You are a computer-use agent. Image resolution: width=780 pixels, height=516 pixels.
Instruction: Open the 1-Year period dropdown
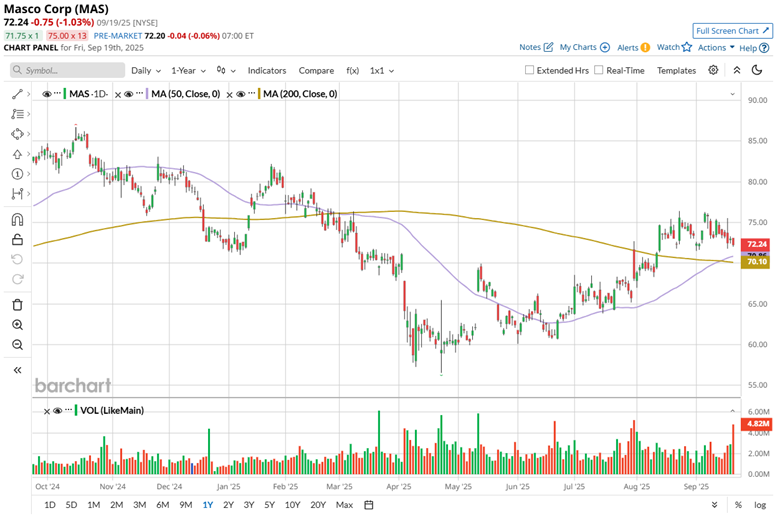(x=189, y=71)
